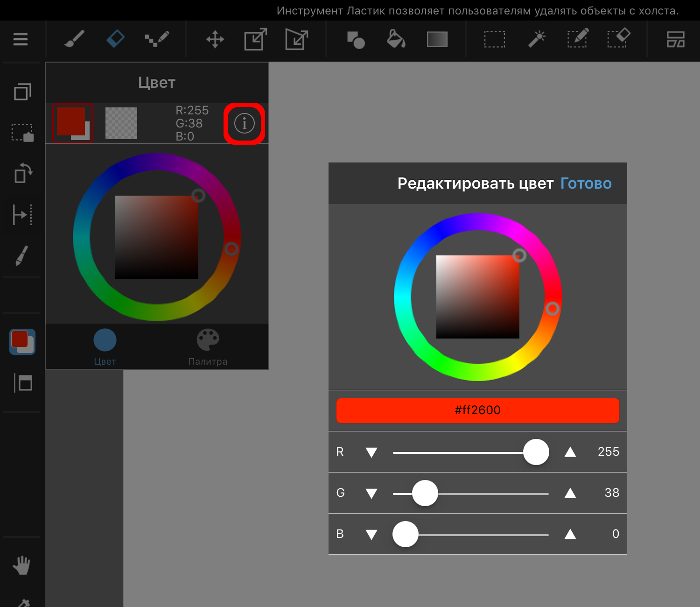Click the G value 38 in dialog
700x607 pixels.
pyautogui.click(x=612, y=493)
